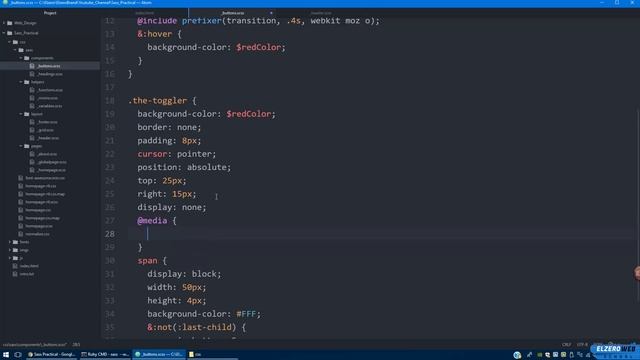Image resolution: width=640 pixels, height=360 pixels.
Task: Collapse the sass folder in tree
Action: pyautogui.click(x=16, y=50)
